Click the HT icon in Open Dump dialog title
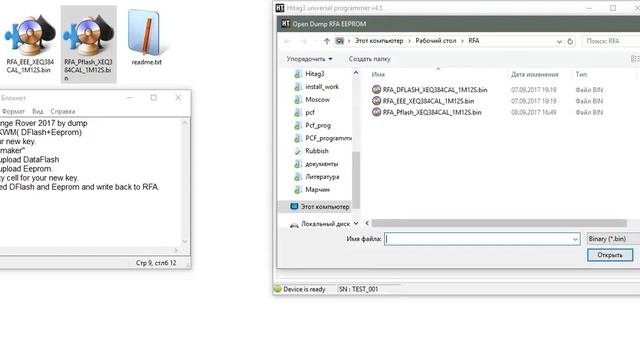This screenshot has width=640, height=360. [x=285, y=24]
